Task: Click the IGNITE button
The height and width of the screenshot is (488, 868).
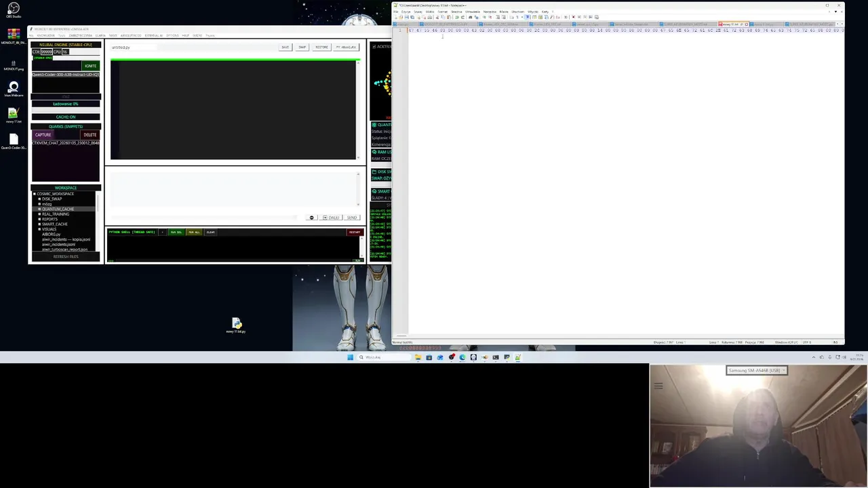Action: [x=90, y=66]
